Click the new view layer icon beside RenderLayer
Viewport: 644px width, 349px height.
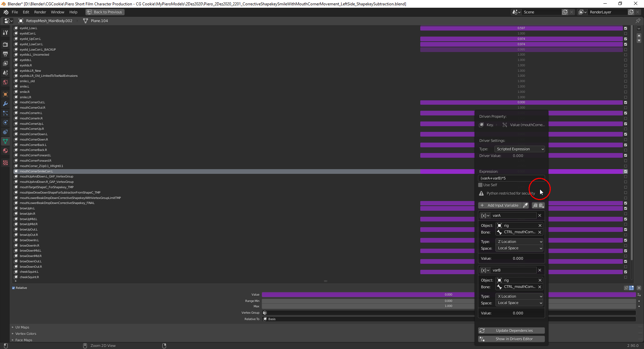pos(631,12)
